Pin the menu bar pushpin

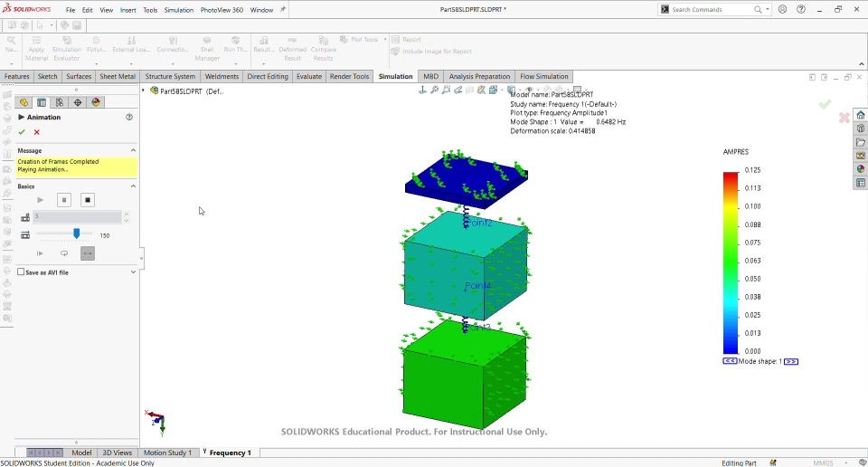pyautogui.click(x=283, y=9)
